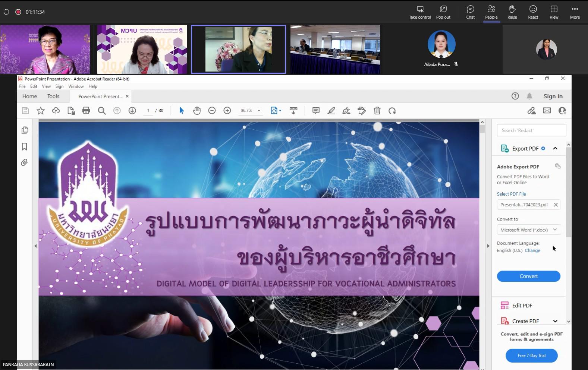Open the Convert to format dropdown

[529, 230]
